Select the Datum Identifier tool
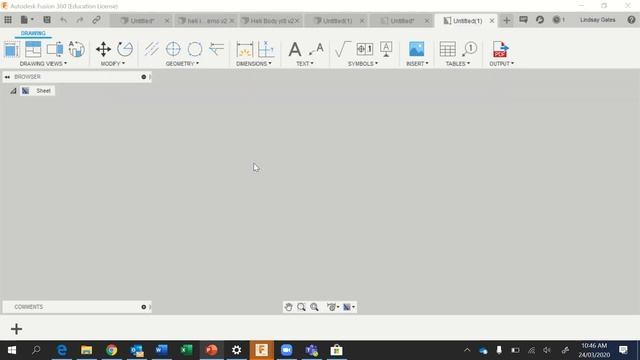Screen dimensions: 640x360 pos(386,49)
